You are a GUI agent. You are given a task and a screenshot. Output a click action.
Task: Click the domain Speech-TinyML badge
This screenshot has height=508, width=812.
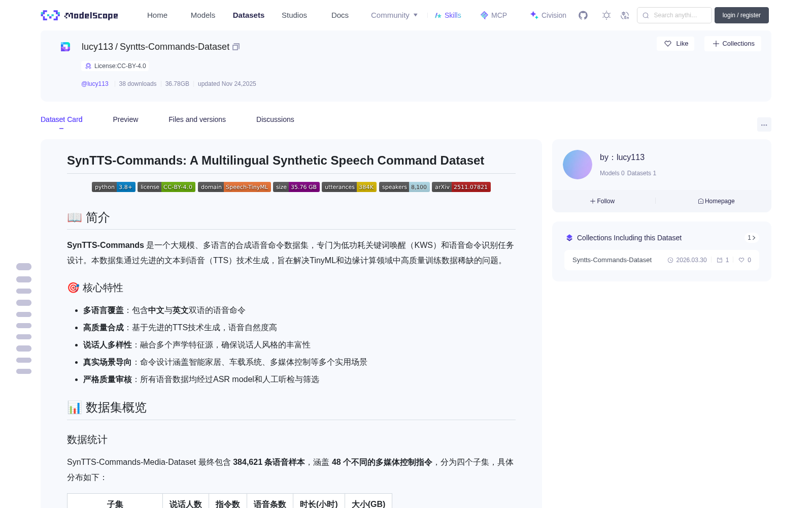234,187
